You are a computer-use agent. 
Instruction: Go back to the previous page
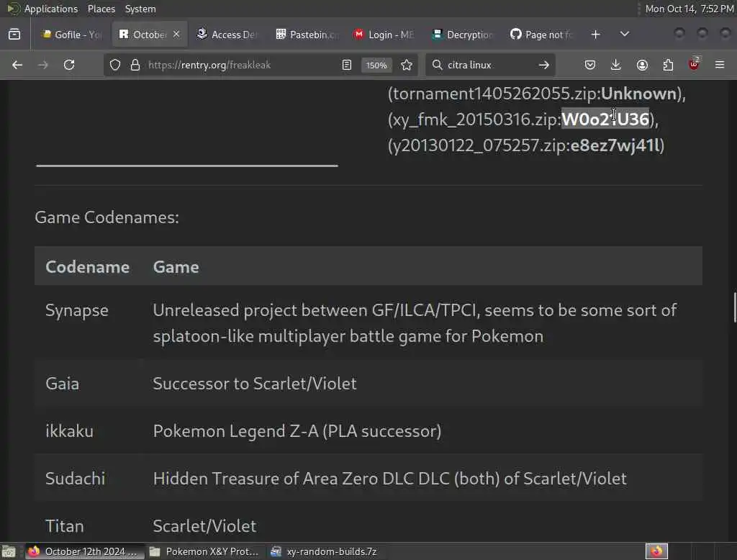pos(17,65)
